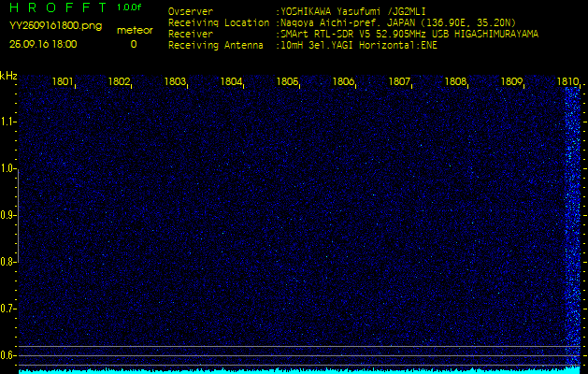Viewport: 588px width, 374px height.
Task: Select the meteor count value 0
Action: click(133, 44)
